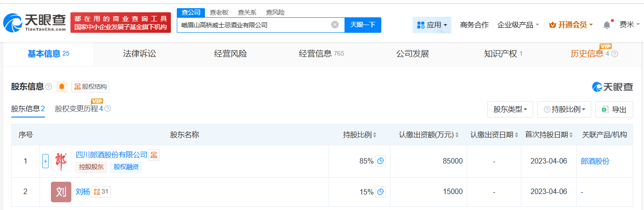Click equity structure icon after 四川郎酒股份有限公司
The width and height of the screenshot is (644, 210).
154,155
